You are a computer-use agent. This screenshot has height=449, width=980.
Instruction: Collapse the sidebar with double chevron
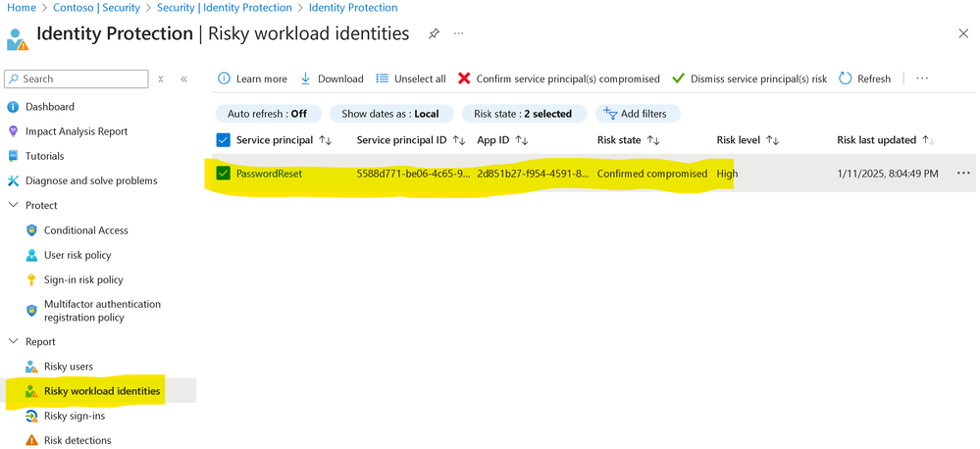[183, 79]
